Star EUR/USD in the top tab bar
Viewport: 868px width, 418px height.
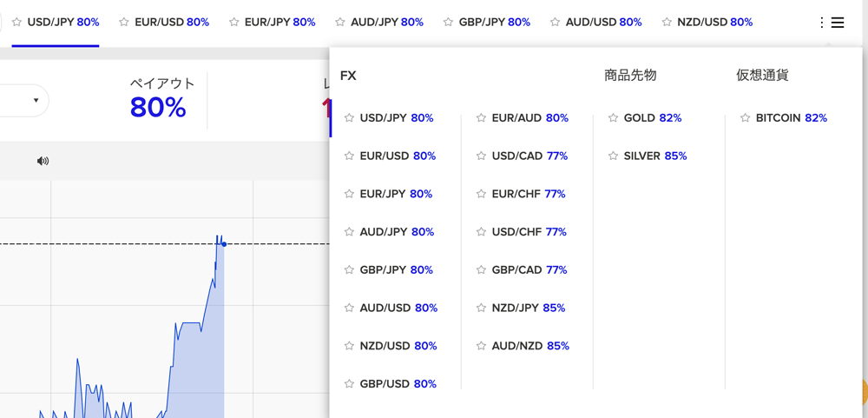tap(124, 23)
